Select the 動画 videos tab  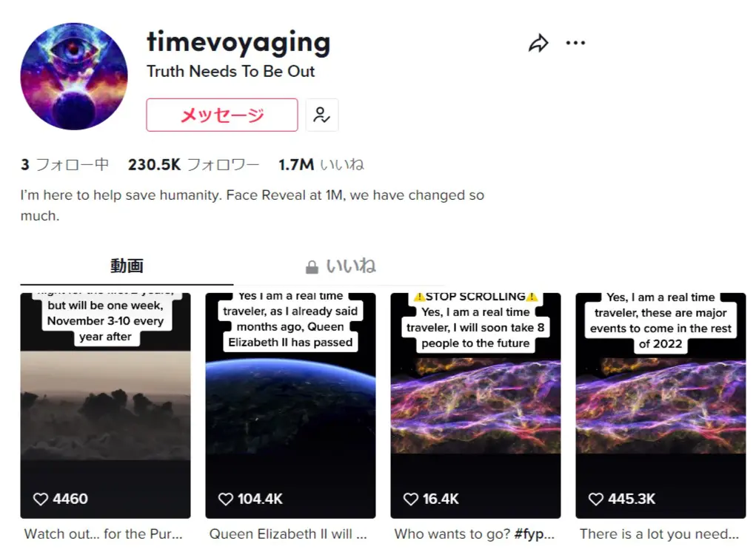127,266
